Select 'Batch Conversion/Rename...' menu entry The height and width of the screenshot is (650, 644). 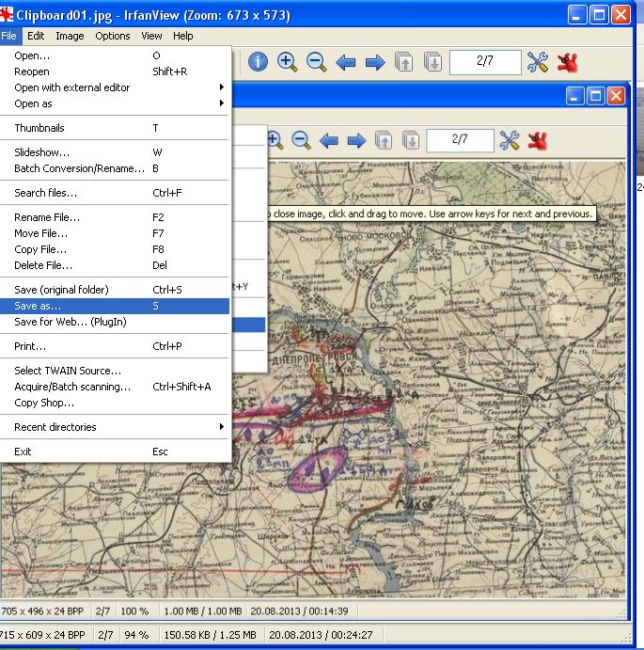click(x=80, y=168)
